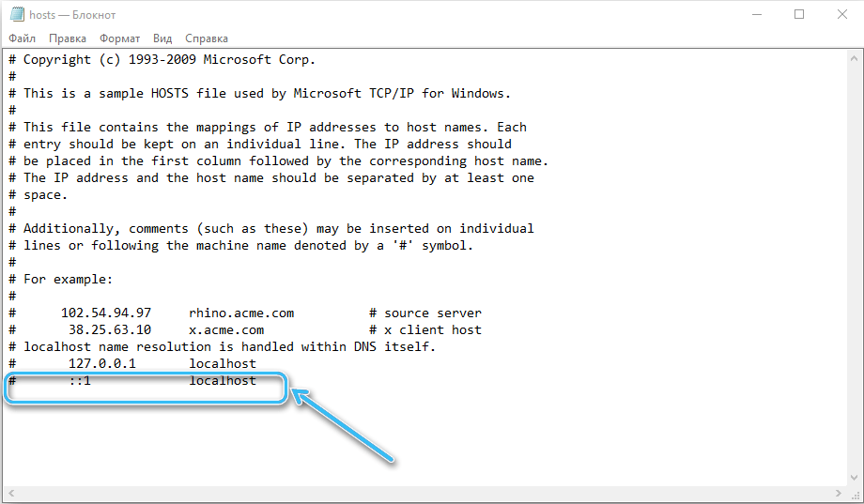864x504 pixels.
Task: Open the Формат menu
Action: pyautogui.click(x=118, y=38)
